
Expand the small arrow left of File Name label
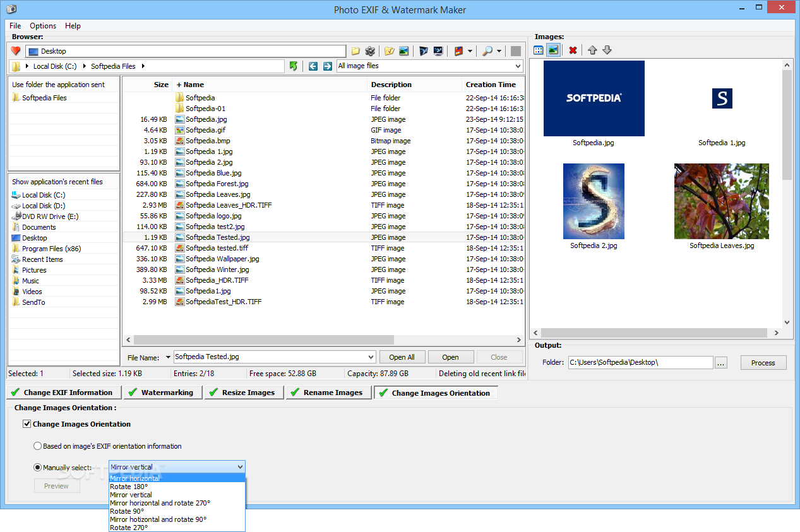(x=168, y=357)
